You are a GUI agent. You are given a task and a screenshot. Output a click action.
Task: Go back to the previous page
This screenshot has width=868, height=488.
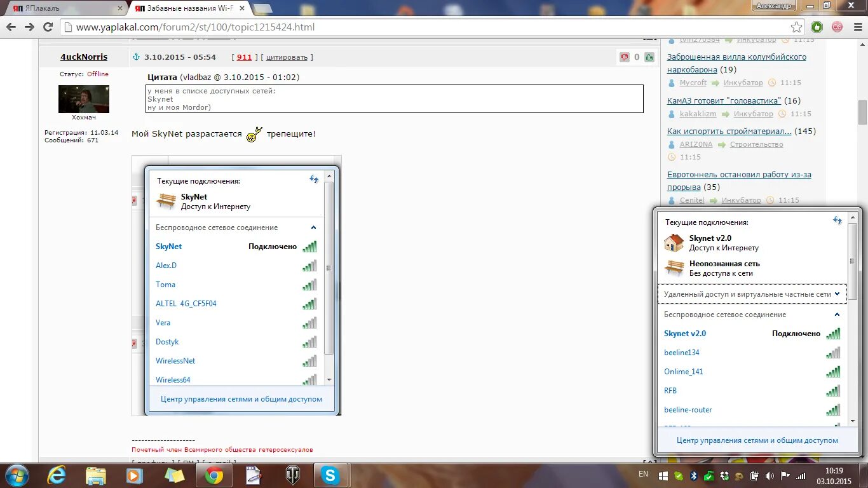11,27
